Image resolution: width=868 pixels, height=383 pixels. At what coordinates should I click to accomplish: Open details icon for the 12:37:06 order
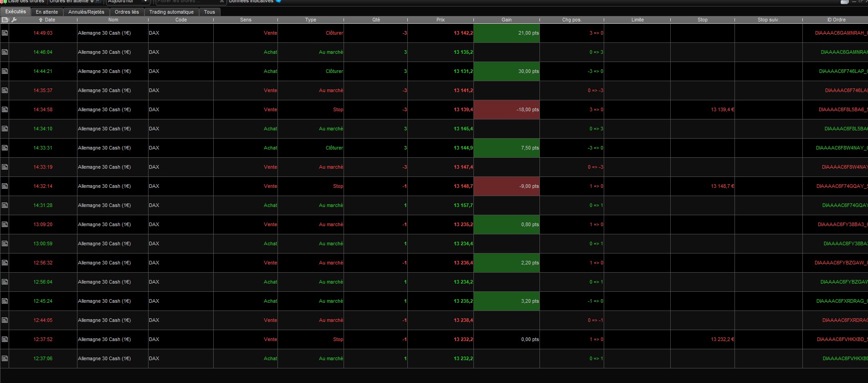click(x=5, y=358)
